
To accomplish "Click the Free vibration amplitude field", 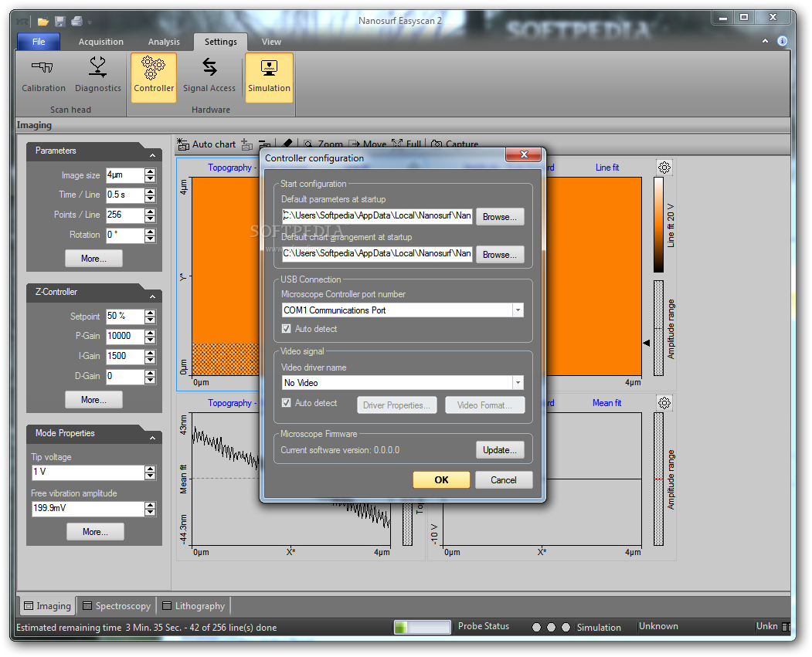I will (x=87, y=509).
